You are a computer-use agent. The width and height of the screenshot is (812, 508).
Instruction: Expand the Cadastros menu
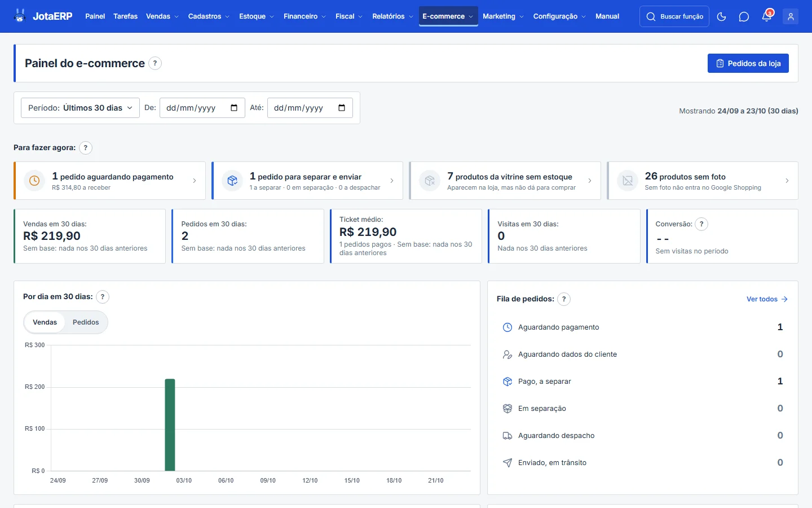click(209, 16)
